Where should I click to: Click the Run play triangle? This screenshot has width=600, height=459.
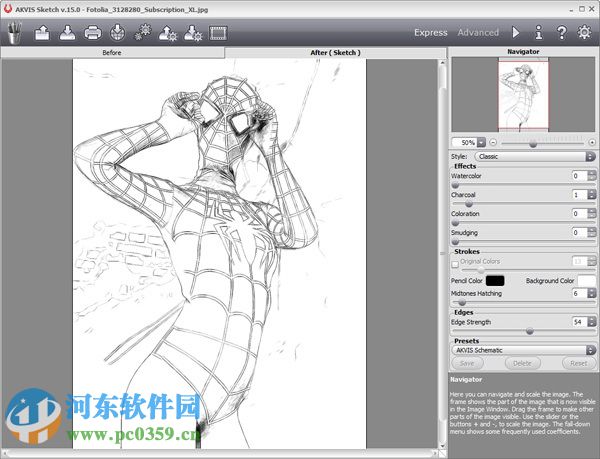pos(516,33)
